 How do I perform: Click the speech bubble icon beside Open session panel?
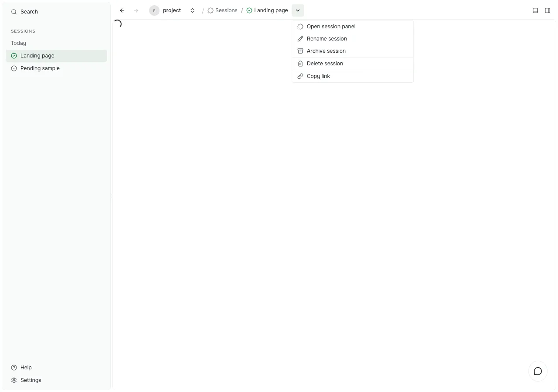(x=300, y=27)
